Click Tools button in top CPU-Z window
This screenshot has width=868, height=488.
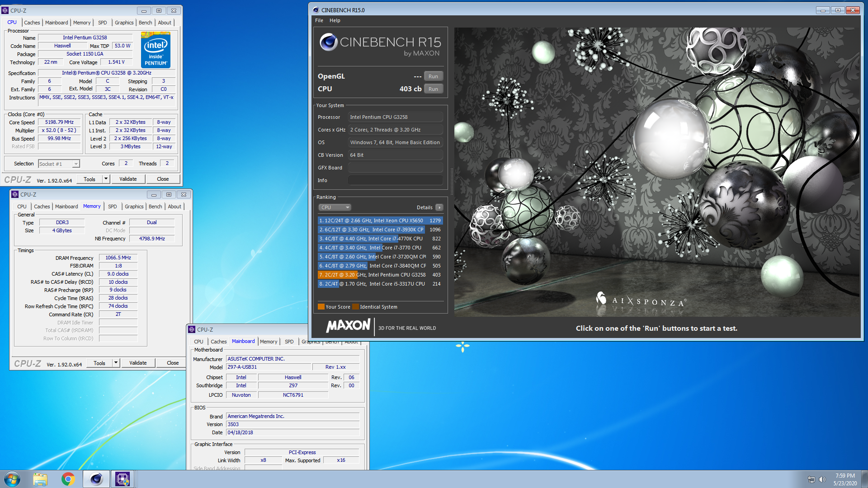pos(90,179)
